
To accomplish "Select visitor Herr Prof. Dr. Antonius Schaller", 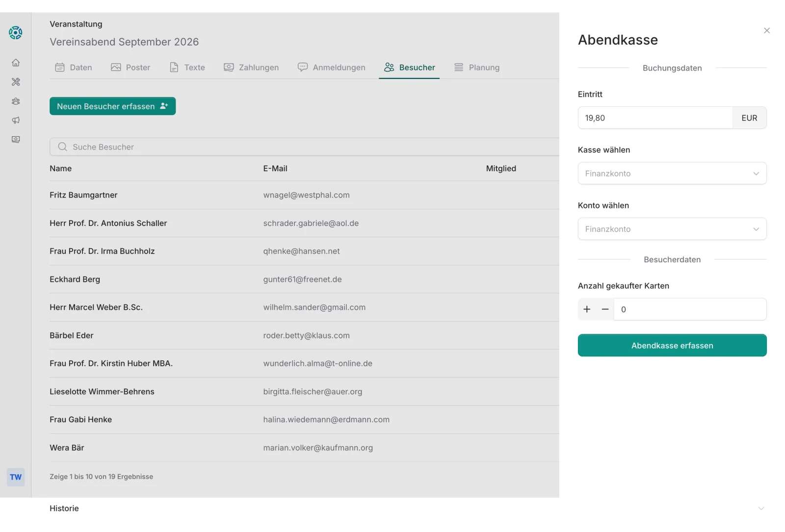I will pyautogui.click(x=108, y=223).
